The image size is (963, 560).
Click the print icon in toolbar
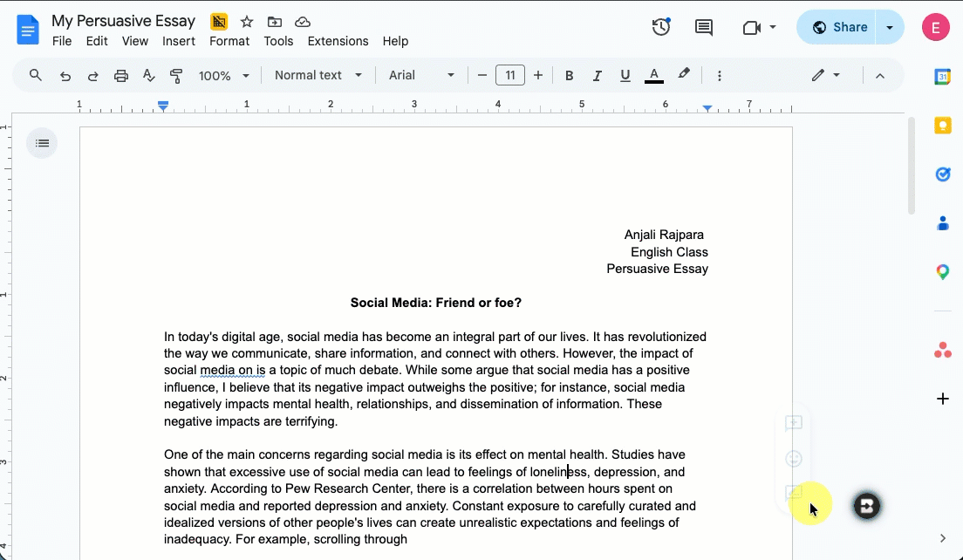[121, 76]
